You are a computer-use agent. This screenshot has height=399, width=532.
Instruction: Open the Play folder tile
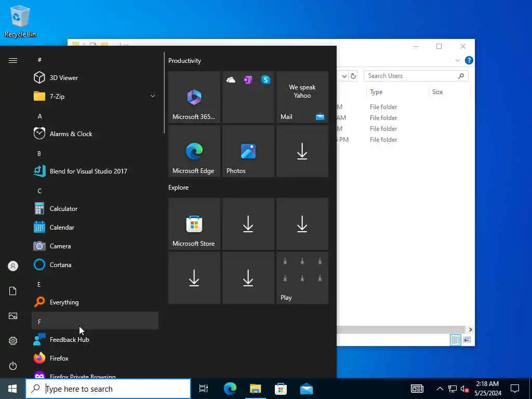[302, 278]
